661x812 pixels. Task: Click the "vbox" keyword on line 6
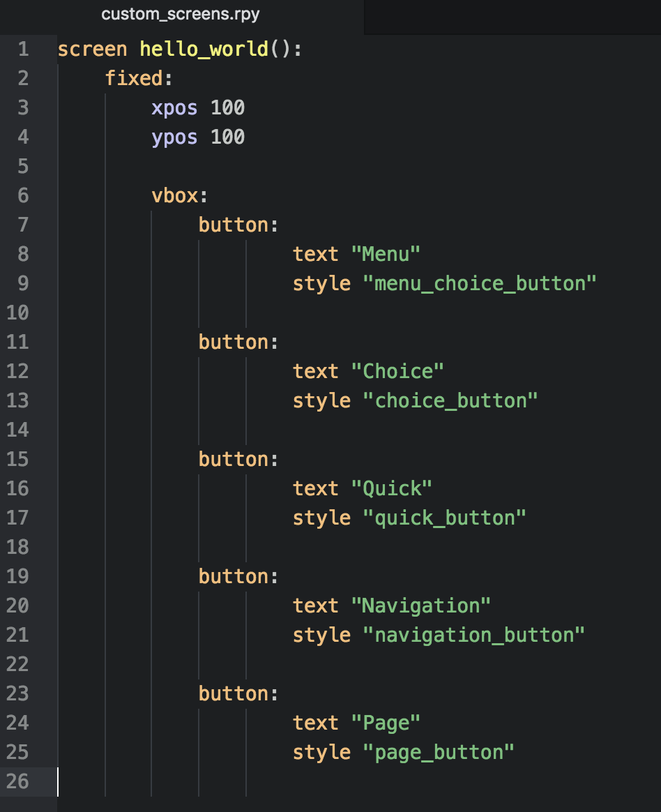[x=174, y=196]
